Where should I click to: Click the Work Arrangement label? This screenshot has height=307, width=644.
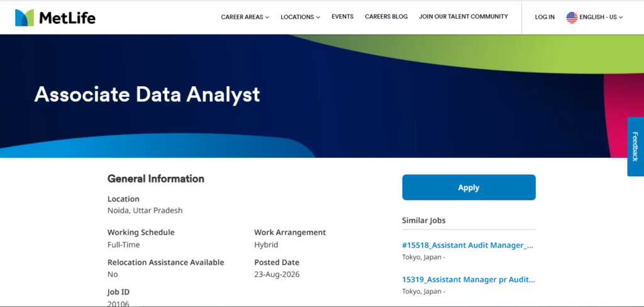coord(290,232)
